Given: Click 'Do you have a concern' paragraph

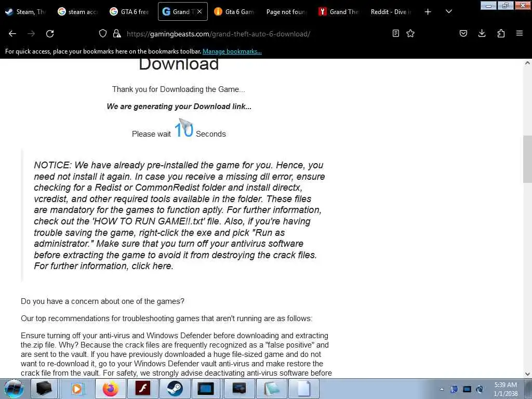Looking at the screenshot, I should pos(102,301).
